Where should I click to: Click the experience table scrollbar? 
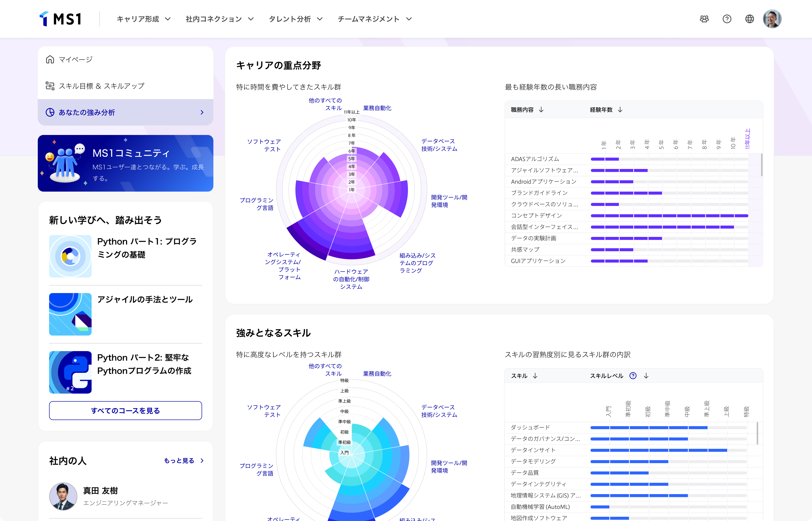click(761, 165)
